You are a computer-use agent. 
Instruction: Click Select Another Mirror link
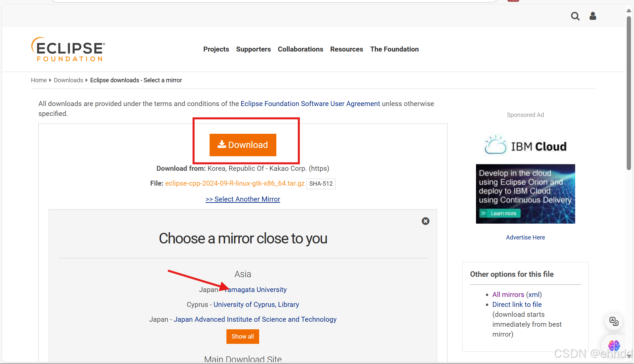(x=243, y=199)
